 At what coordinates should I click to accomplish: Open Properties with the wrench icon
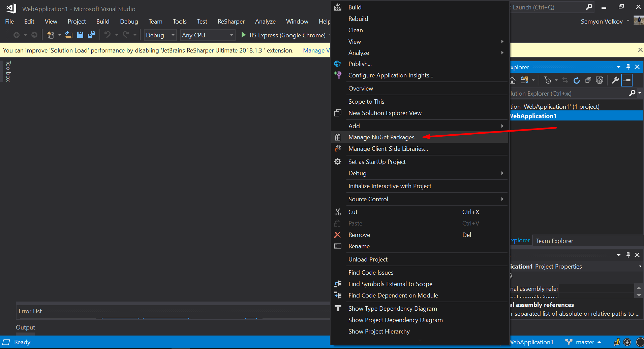615,80
